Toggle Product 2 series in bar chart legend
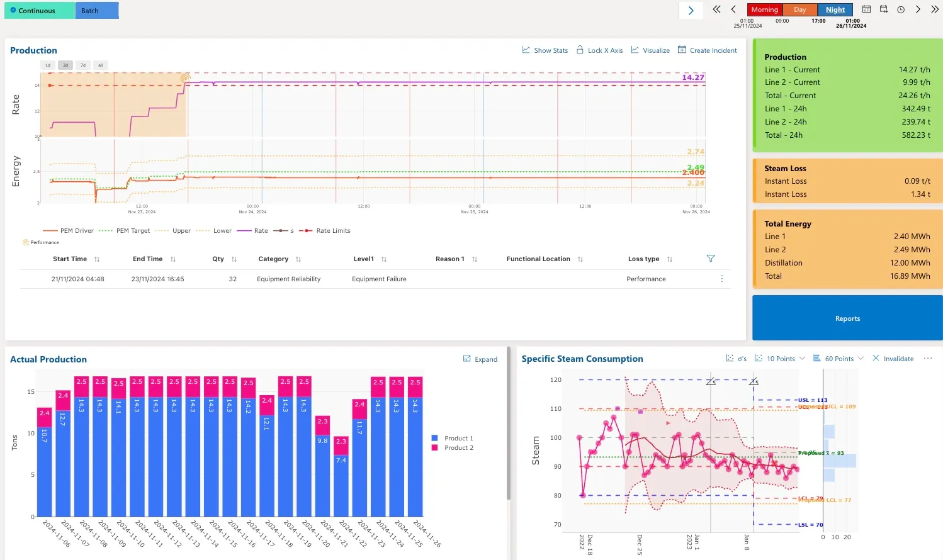The height and width of the screenshot is (560, 943). click(452, 448)
